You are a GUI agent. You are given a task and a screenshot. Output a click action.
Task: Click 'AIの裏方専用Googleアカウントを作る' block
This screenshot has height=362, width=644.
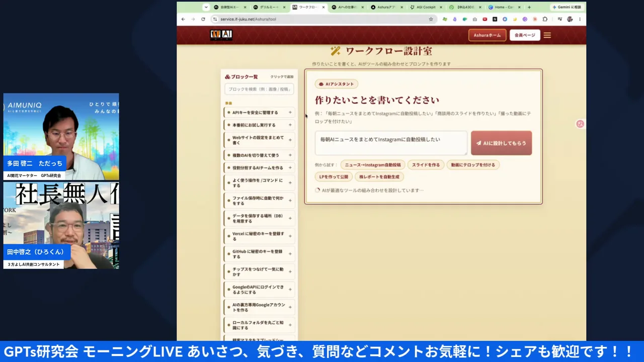[259, 307]
